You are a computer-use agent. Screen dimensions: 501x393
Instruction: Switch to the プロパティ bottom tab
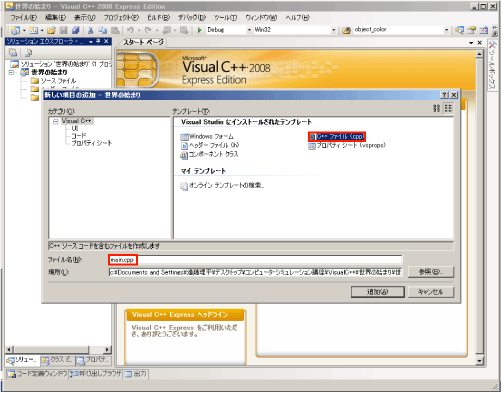(x=93, y=360)
